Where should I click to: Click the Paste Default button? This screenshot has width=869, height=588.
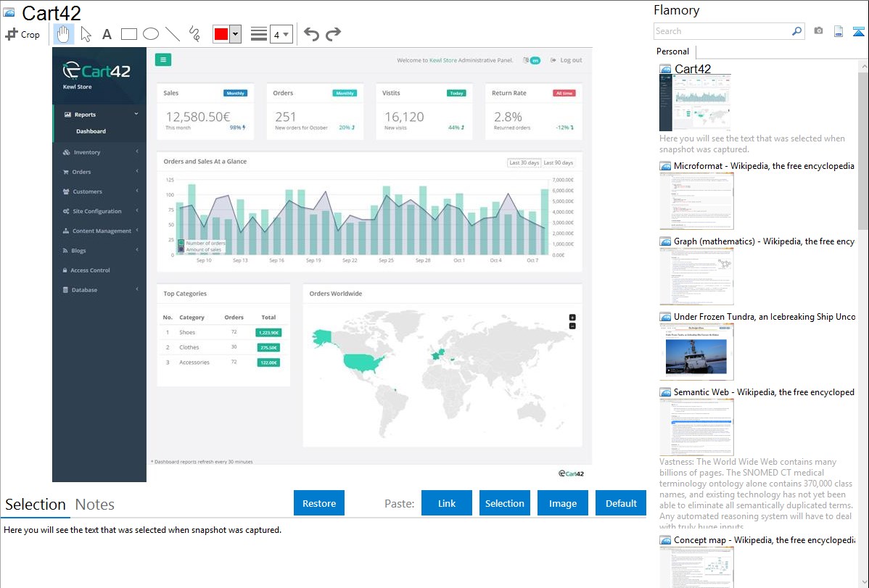[x=621, y=503]
